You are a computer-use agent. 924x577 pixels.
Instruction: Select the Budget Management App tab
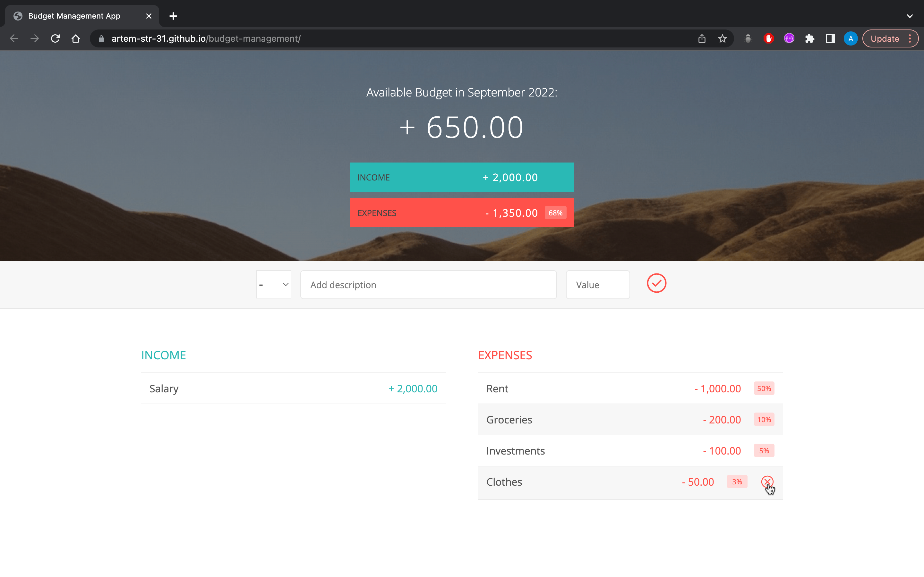point(74,16)
